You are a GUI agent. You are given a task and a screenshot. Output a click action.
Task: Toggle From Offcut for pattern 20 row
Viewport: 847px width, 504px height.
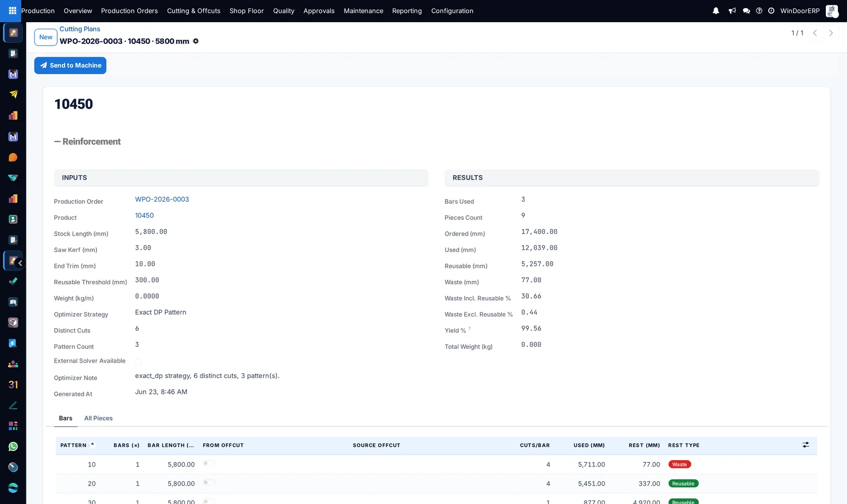(209, 482)
